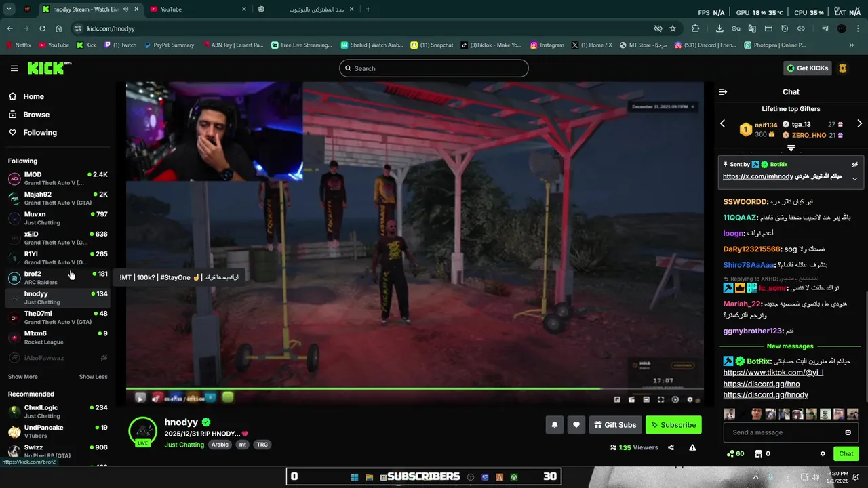This screenshot has width=868, height=488.
Task: Open IMOD channel in Following list
Action: pos(58,178)
